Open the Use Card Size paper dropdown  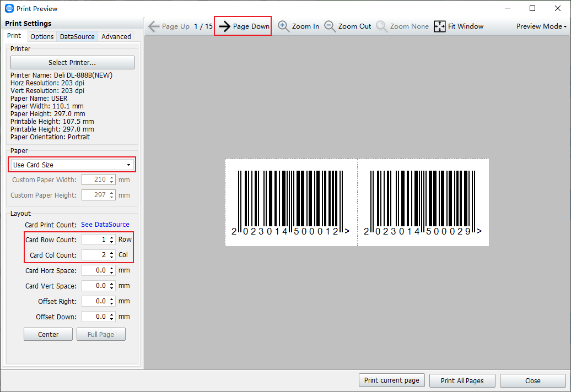tap(72, 165)
